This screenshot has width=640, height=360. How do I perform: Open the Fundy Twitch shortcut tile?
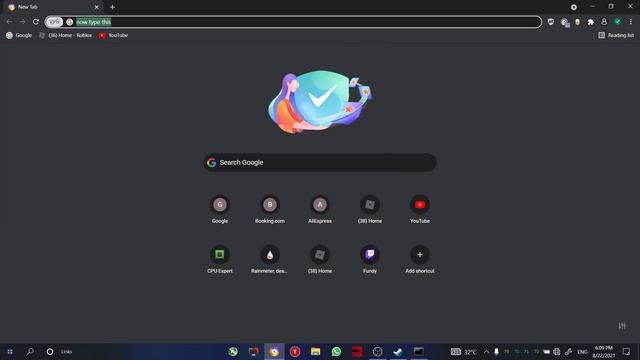click(x=370, y=260)
